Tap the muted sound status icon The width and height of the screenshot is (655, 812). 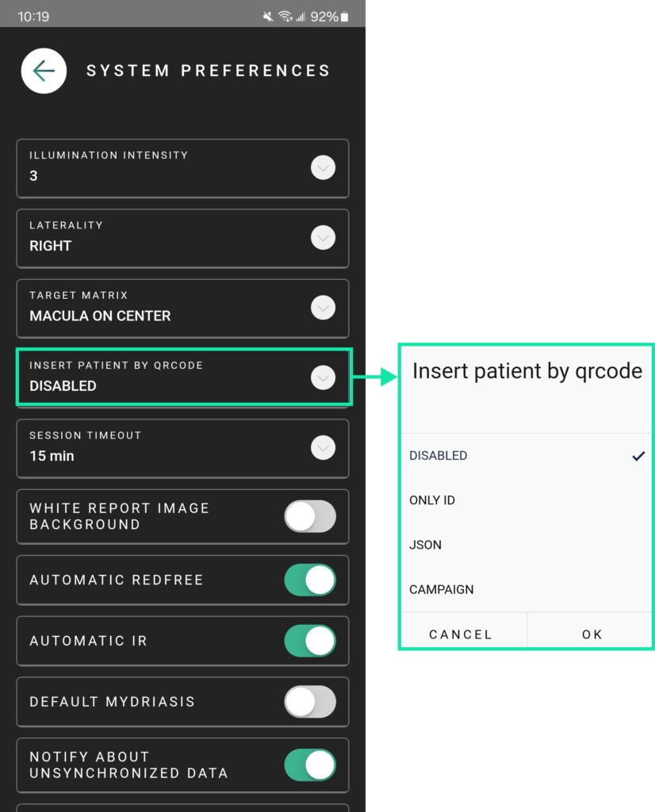268,17
